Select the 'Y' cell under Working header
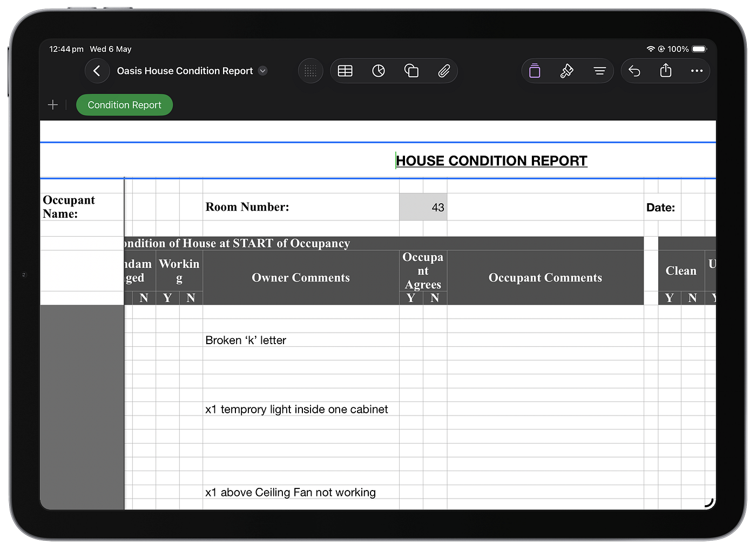This screenshot has width=756, height=550. [x=167, y=298]
